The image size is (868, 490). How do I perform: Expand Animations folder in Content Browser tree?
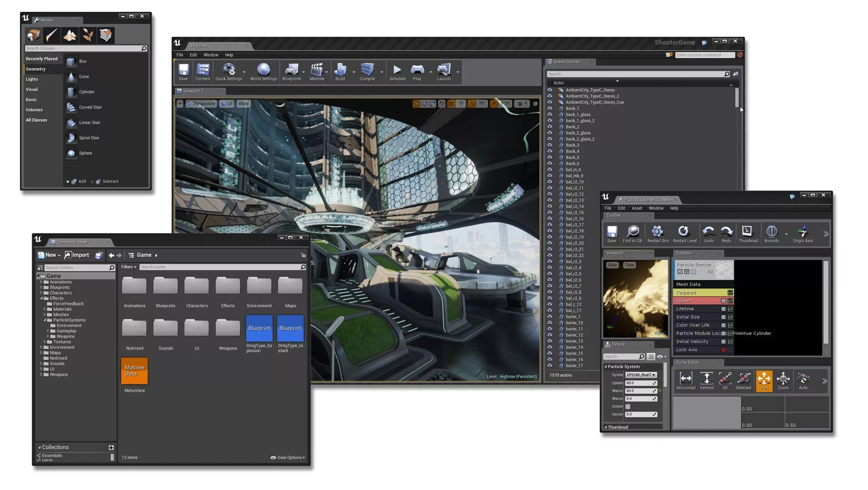pos(41,282)
